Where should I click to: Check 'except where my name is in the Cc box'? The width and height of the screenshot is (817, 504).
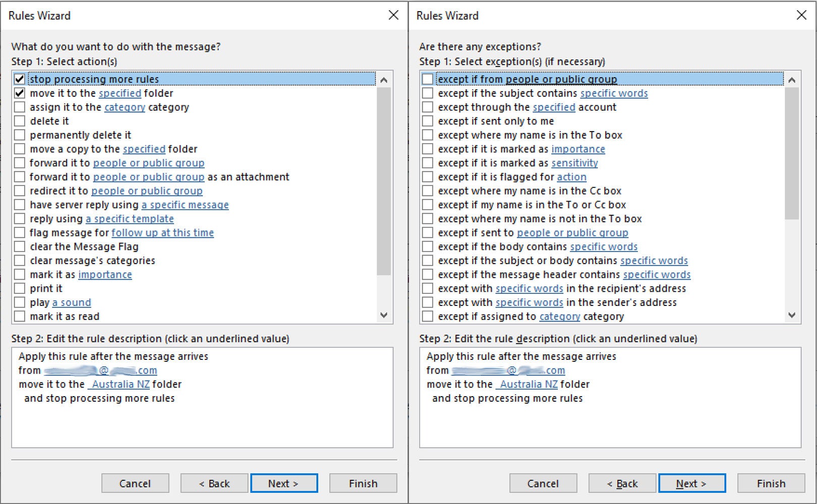click(428, 191)
